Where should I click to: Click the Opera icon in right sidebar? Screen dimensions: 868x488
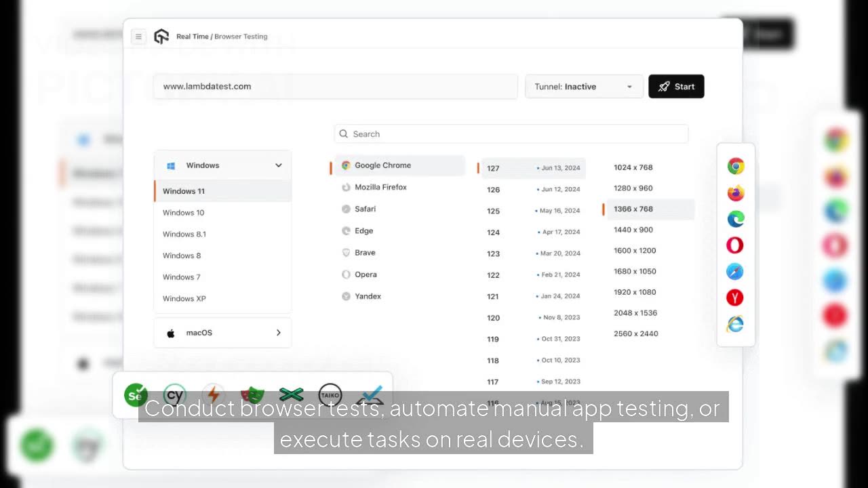(x=735, y=245)
